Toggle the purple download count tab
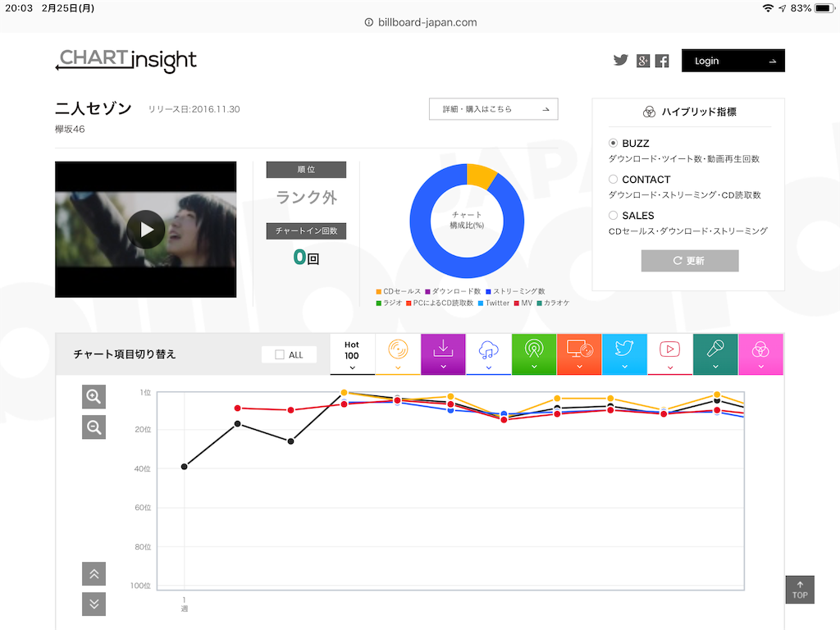 coord(443,354)
